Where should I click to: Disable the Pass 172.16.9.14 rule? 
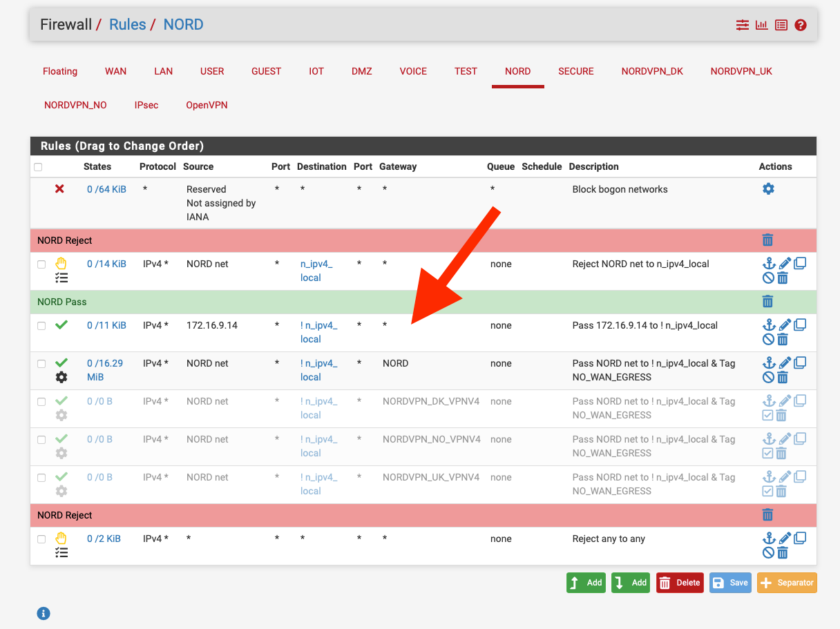pyautogui.click(x=768, y=340)
